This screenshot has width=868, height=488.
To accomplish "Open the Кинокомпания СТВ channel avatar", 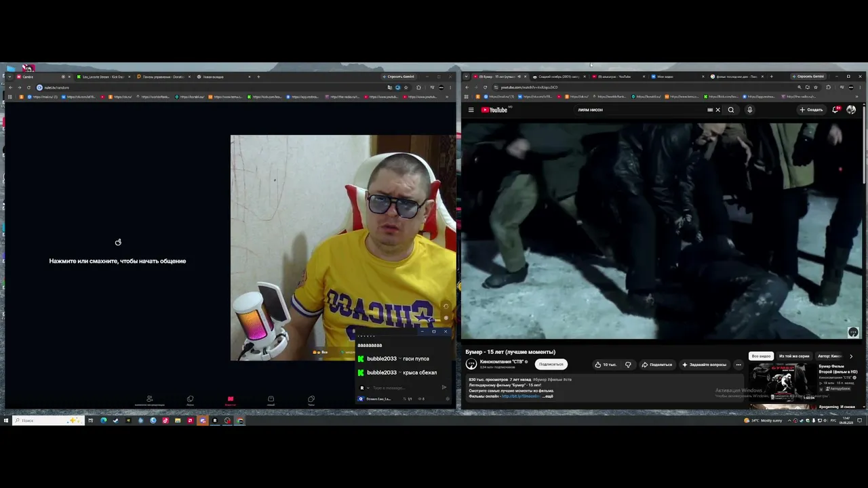I will tap(471, 364).
